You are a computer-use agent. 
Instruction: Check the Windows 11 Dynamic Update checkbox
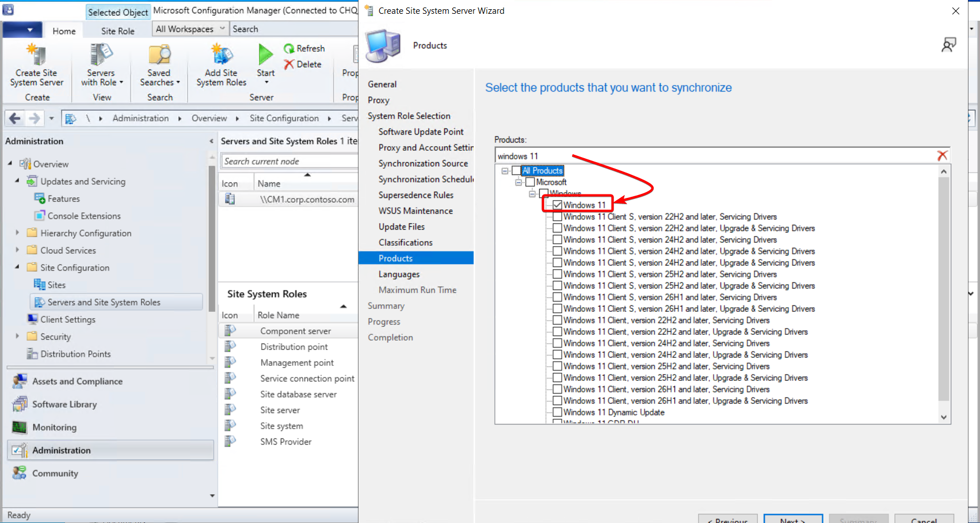point(558,412)
